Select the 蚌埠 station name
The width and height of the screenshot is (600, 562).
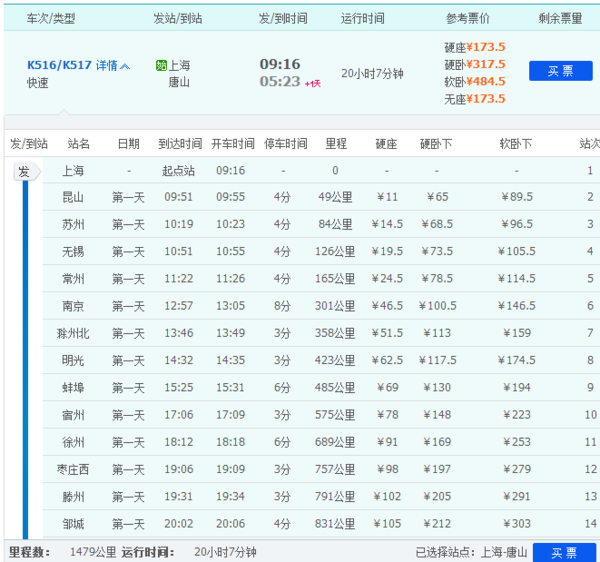point(73,388)
